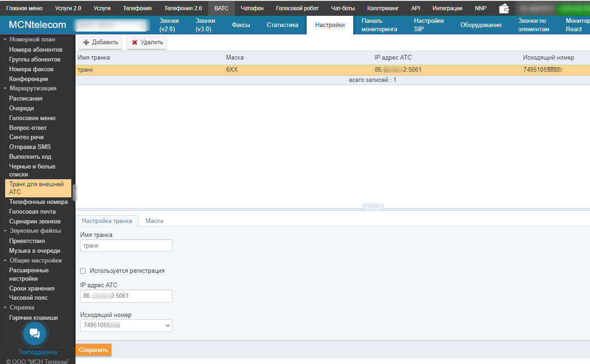Collapse the Маршрутизация section
The width and height of the screenshot is (590, 364).
tap(5, 88)
